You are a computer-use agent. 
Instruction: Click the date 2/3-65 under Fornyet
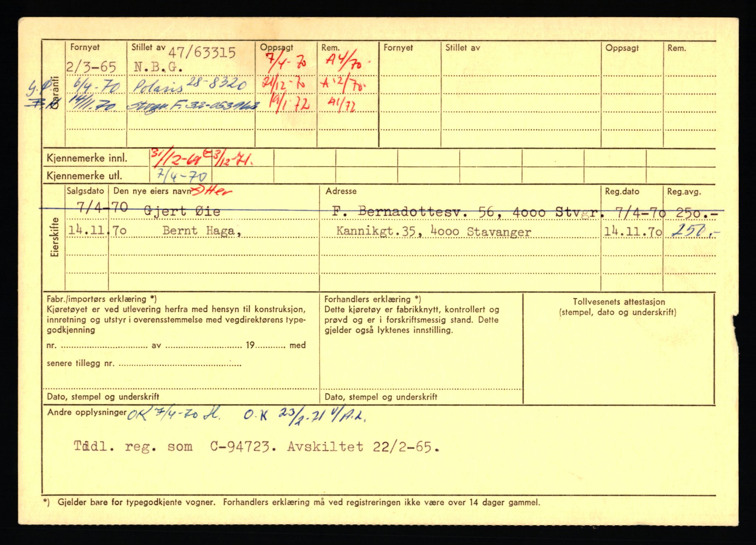pyautogui.click(x=91, y=67)
